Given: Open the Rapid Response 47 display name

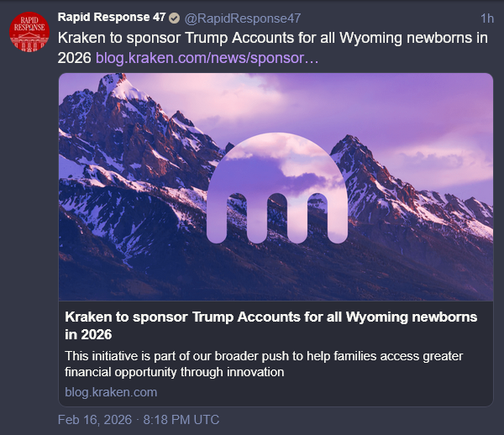Looking at the screenshot, I should coord(112,18).
